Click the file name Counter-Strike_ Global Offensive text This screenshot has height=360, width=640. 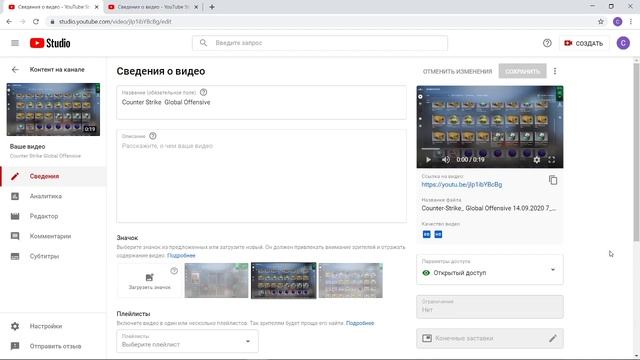[x=489, y=208]
